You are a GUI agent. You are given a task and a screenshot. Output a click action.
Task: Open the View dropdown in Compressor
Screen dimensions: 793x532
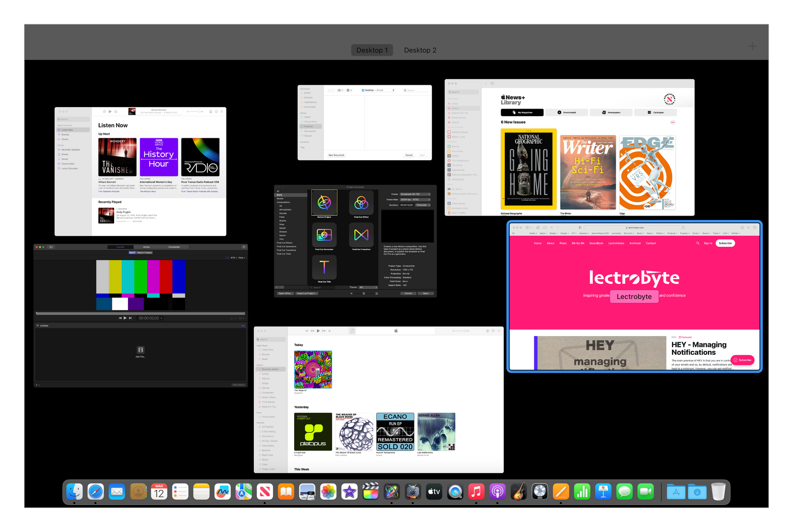242,258
